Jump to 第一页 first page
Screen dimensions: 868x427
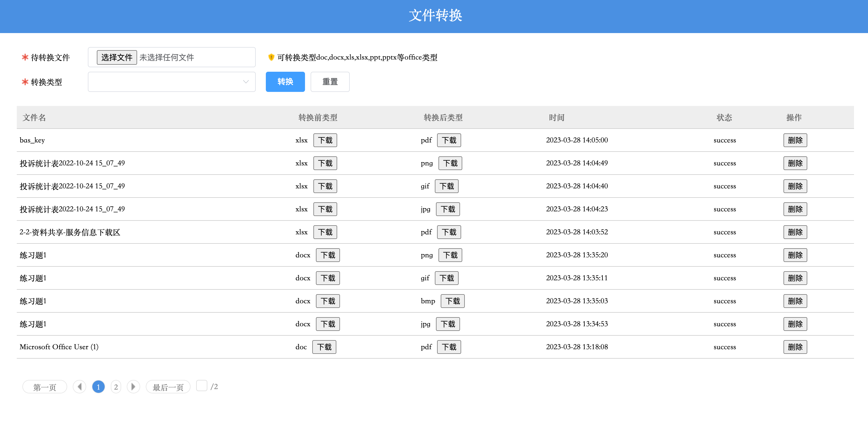pyautogui.click(x=45, y=387)
